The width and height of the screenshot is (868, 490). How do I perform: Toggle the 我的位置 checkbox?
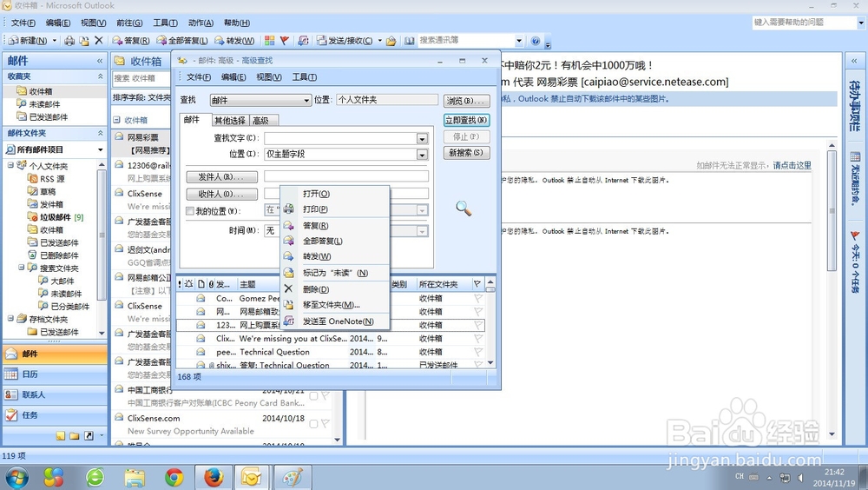click(190, 210)
